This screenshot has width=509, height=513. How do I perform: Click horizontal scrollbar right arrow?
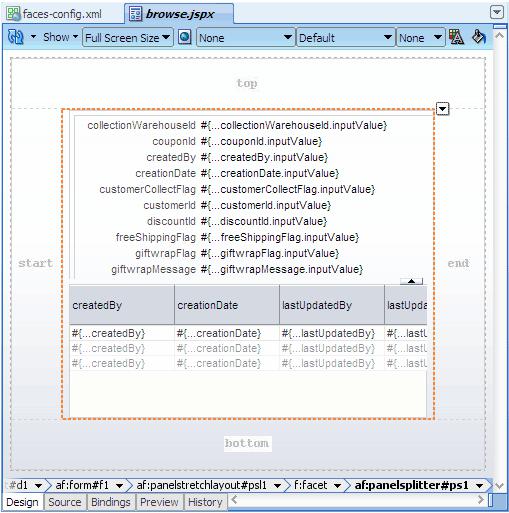(x=480, y=499)
